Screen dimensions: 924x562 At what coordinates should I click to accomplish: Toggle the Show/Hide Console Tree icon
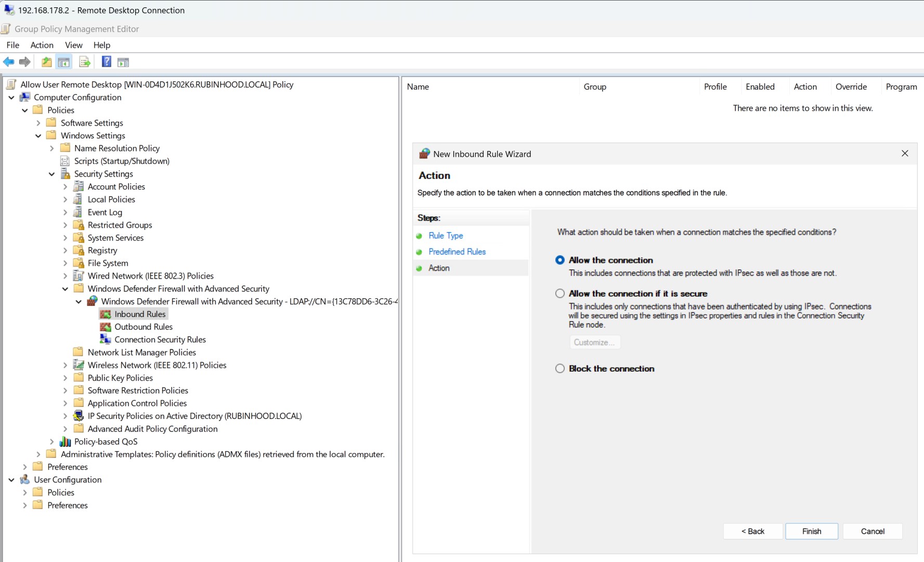[64, 62]
